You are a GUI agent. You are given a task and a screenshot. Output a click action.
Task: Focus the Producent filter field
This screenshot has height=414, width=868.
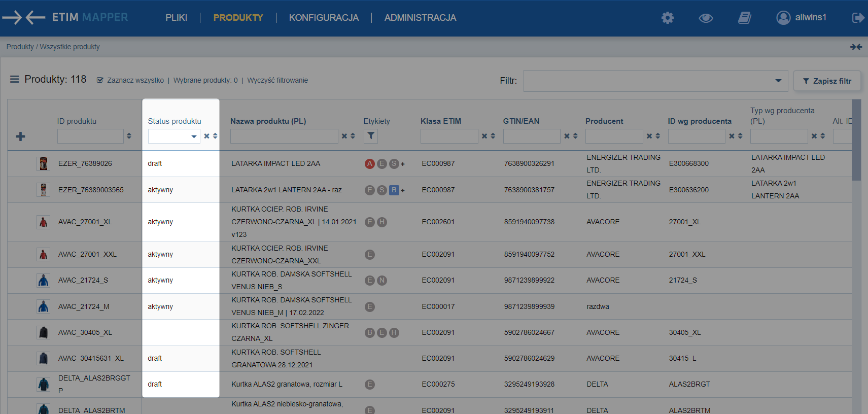(x=614, y=136)
